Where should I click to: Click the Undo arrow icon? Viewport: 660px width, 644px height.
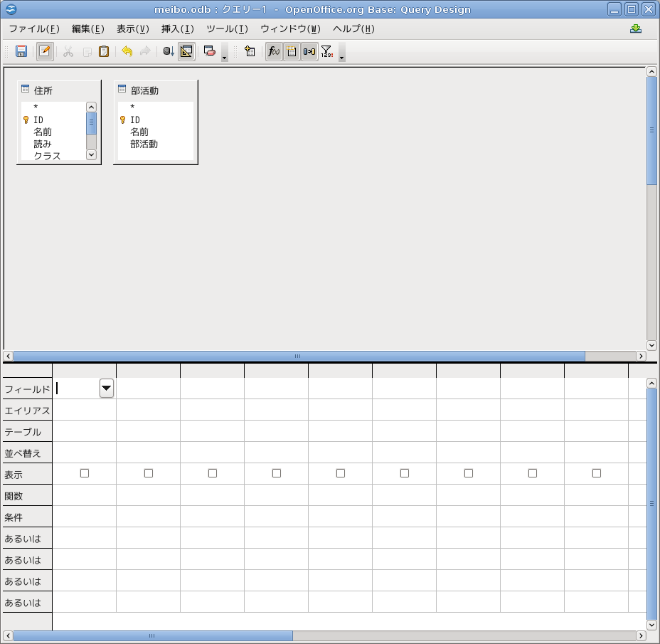127,51
